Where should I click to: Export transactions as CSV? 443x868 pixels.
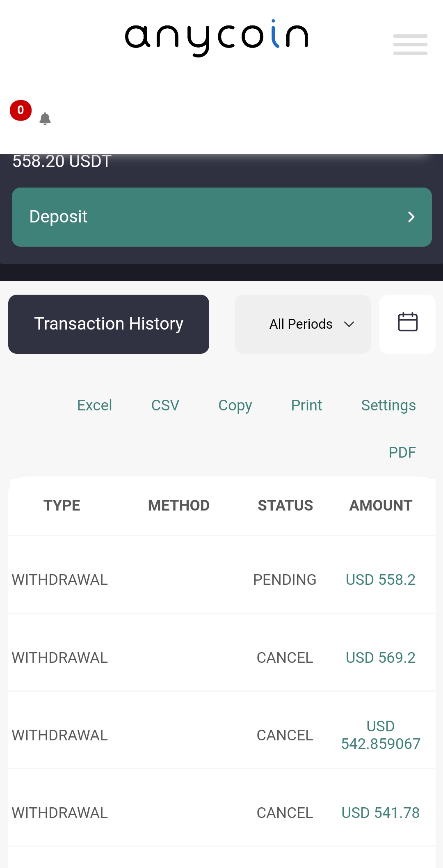(x=165, y=405)
